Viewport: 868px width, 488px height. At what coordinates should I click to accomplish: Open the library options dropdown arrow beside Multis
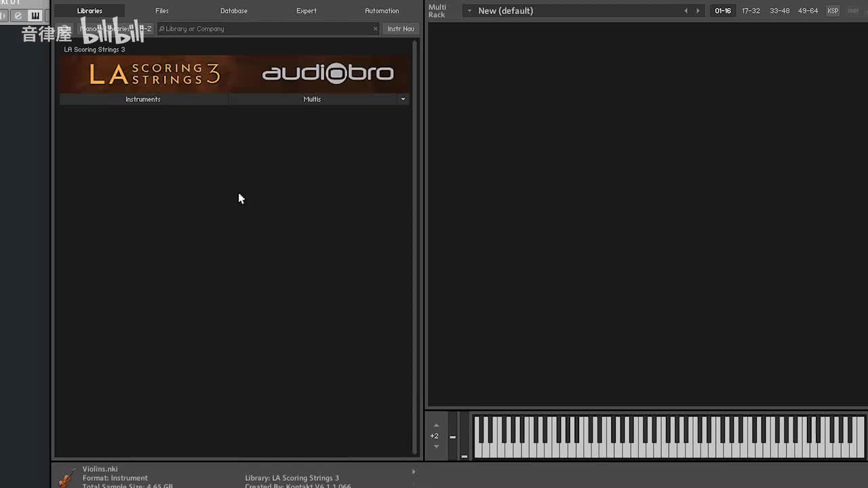coord(403,99)
